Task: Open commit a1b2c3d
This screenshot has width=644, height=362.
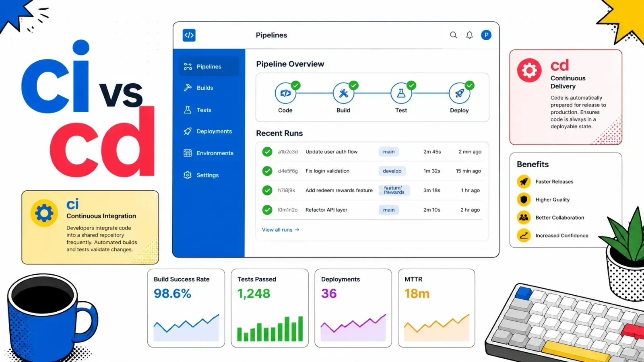Action: click(x=288, y=152)
